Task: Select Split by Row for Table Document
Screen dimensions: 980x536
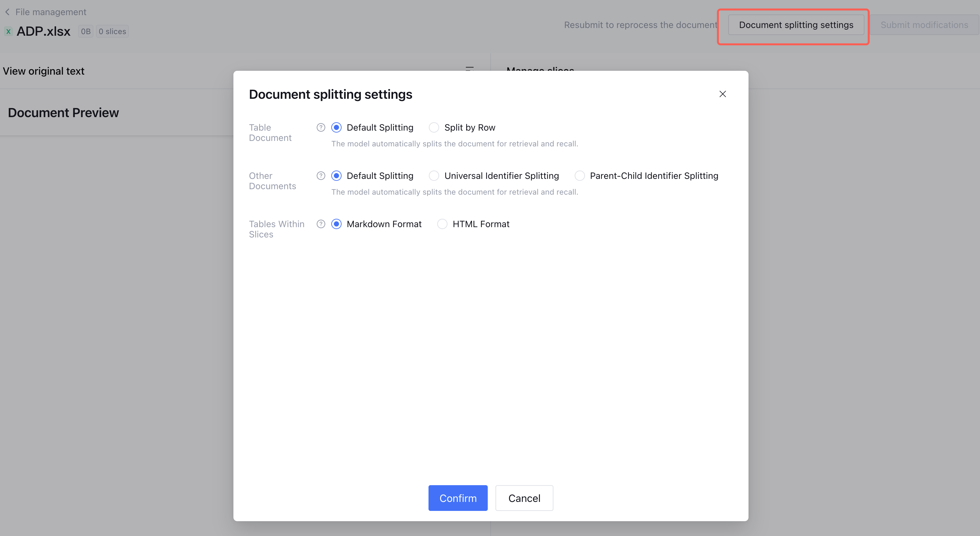Action: click(x=434, y=127)
